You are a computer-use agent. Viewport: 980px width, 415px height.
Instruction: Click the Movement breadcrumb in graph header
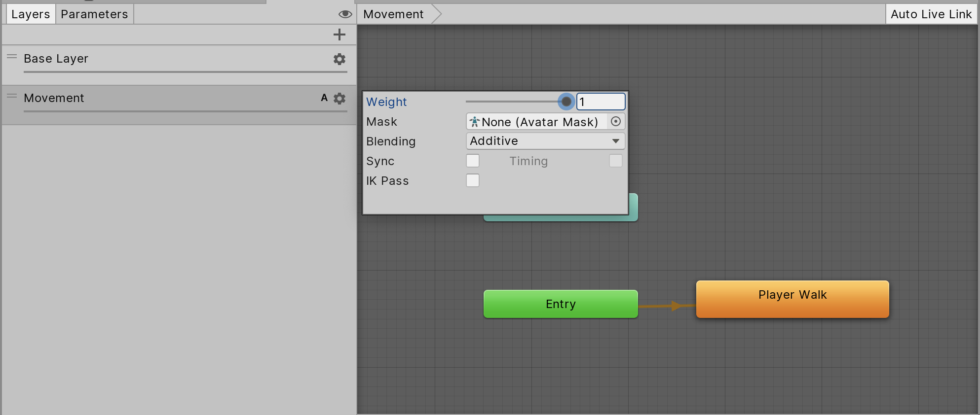[x=393, y=14]
